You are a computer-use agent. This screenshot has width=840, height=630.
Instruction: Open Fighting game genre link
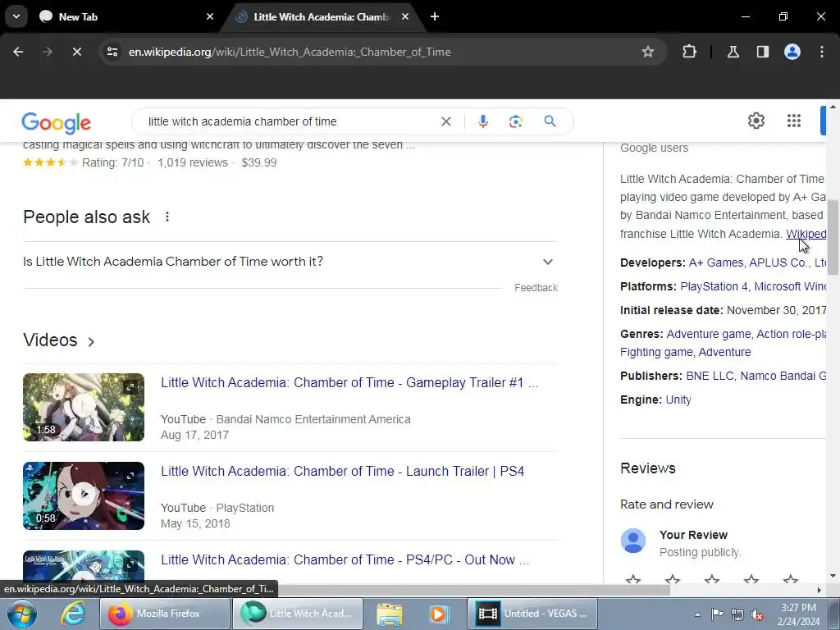point(656,352)
